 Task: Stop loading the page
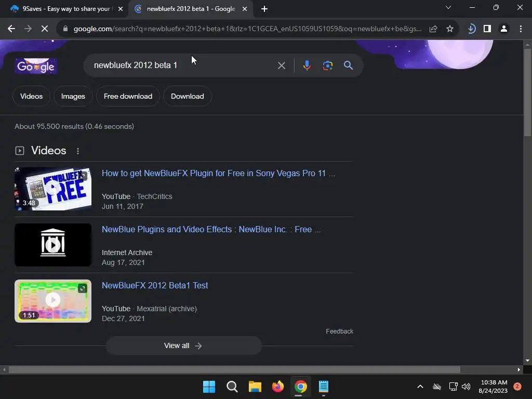click(x=45, y=29)
